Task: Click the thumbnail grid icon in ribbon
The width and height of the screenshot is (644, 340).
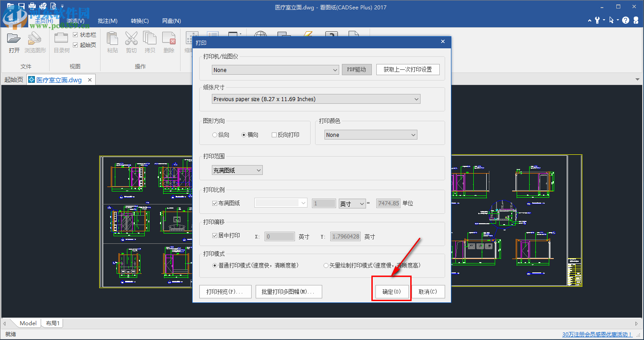Action: pyautogui.click(x=192, y=38)
